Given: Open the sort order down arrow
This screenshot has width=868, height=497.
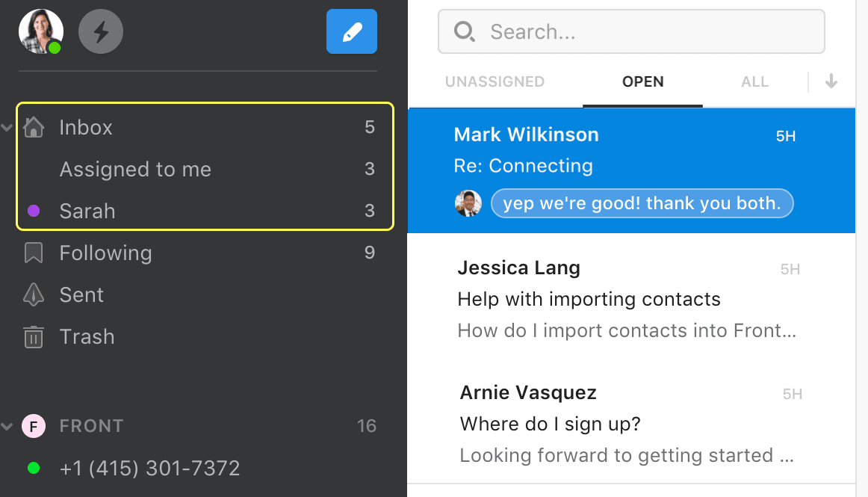Looking at the screenshot, I should (831, 81).
